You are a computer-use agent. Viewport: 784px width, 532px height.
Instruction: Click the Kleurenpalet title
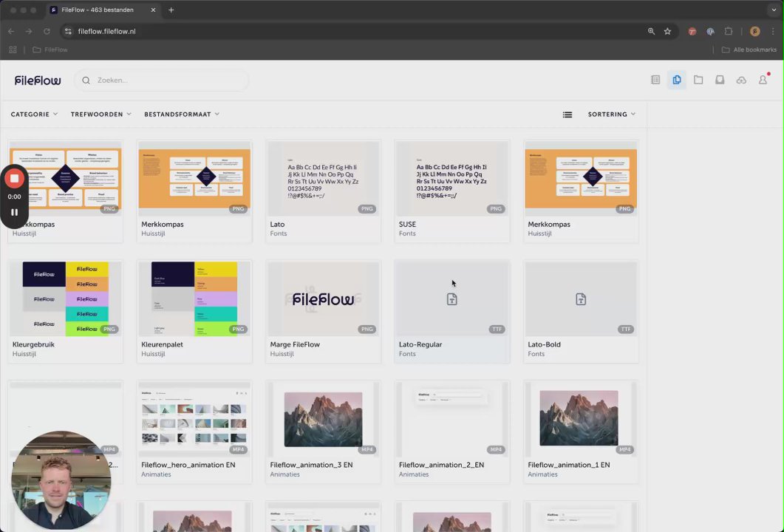pos(162,344)
